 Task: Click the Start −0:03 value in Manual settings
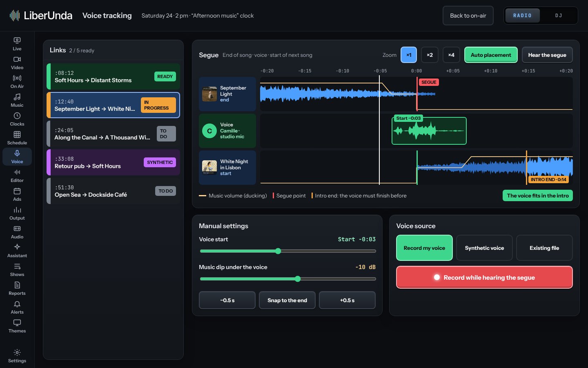[x=356, y=239]
